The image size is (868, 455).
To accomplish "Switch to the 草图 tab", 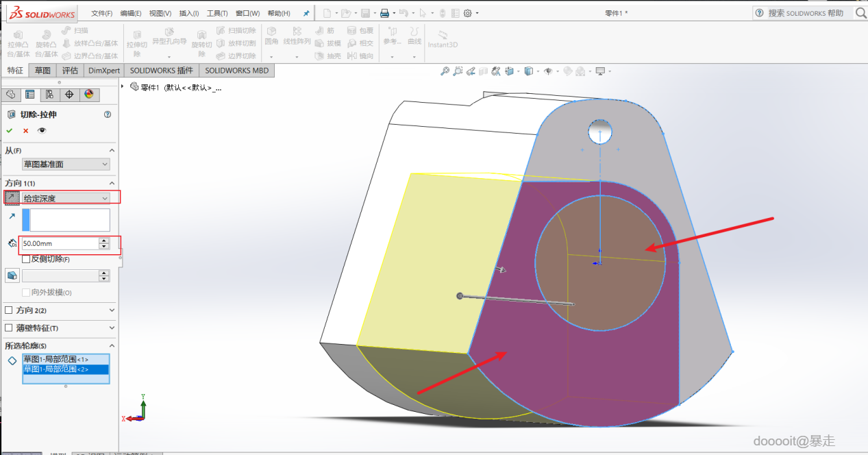I will click(43, 70).
